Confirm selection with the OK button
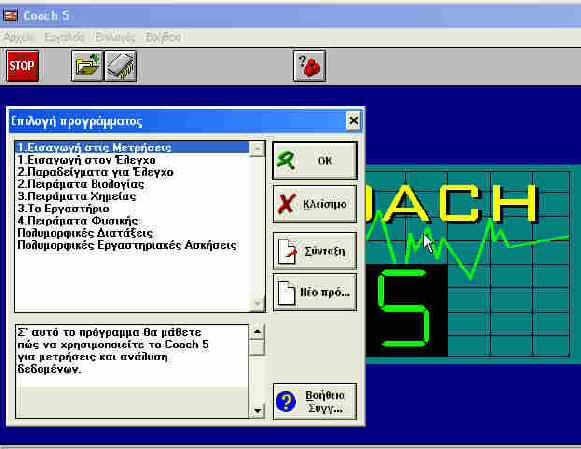The image size is (581, 449). point(315,161)
